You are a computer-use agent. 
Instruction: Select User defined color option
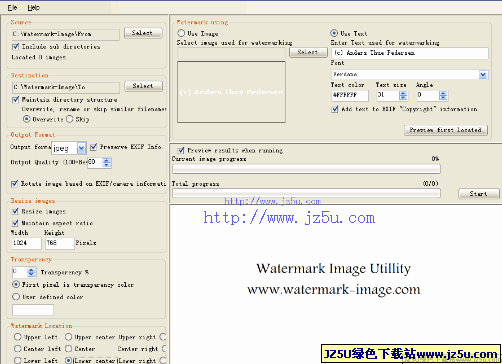(16, 297)
